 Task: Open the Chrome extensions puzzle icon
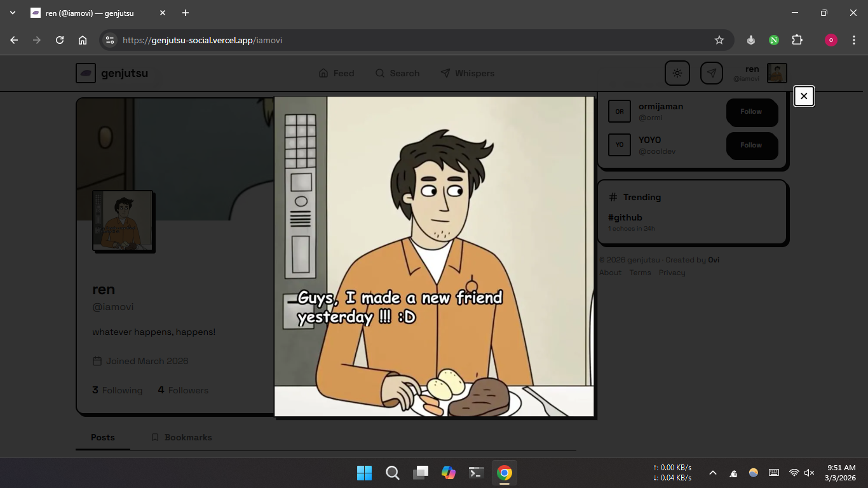click(797, 40)
